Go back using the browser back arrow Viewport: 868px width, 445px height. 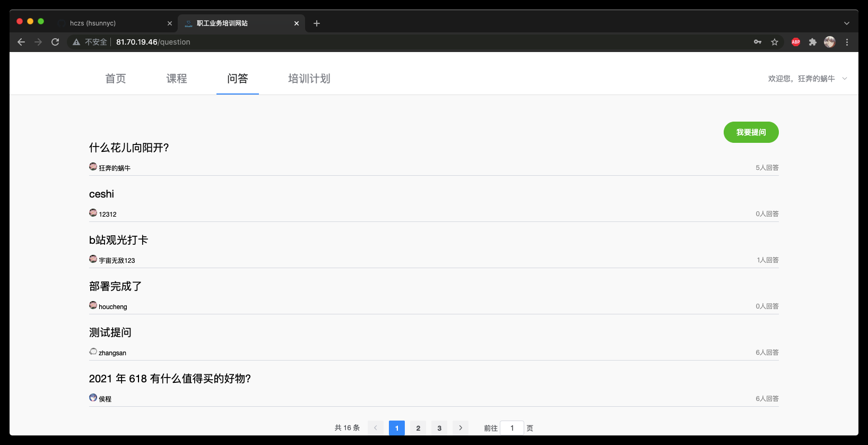[x=21, y=42]
